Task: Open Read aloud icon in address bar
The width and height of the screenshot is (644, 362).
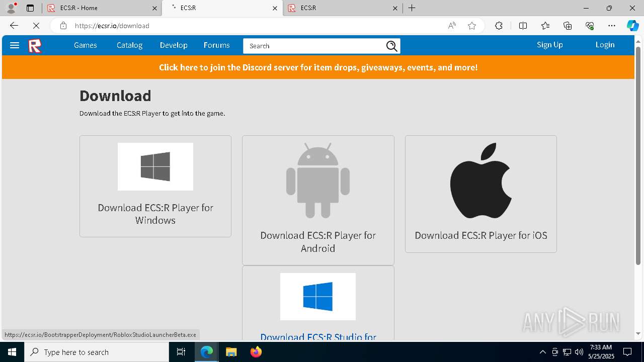Action: (x=452, y=26)
